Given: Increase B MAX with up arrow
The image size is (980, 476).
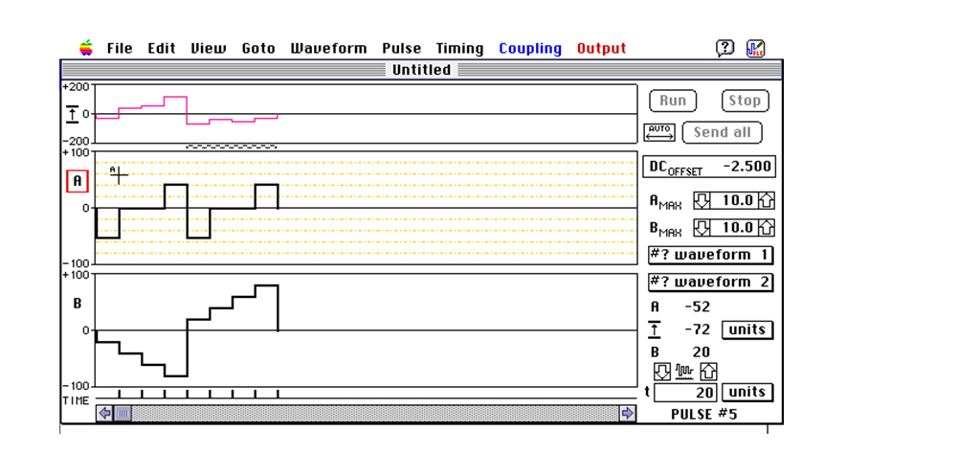Looking at the screenshot, I should [767, 227].
